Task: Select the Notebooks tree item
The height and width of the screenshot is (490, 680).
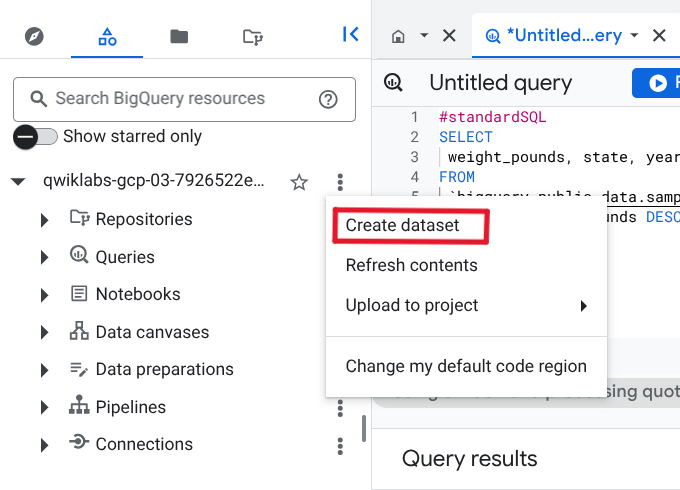Action: [x=138, y=294]
